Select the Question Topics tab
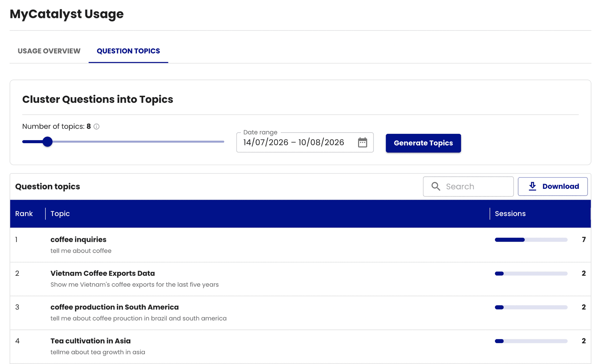Viewport: 601px width, 364px height. (x=128, y=51)
